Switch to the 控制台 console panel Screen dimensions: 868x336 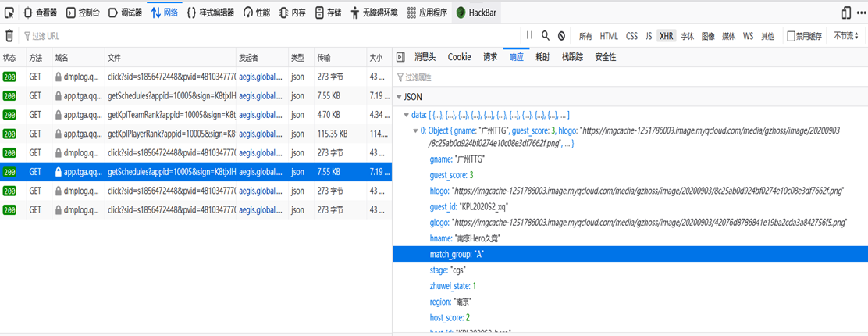(83, 13)
